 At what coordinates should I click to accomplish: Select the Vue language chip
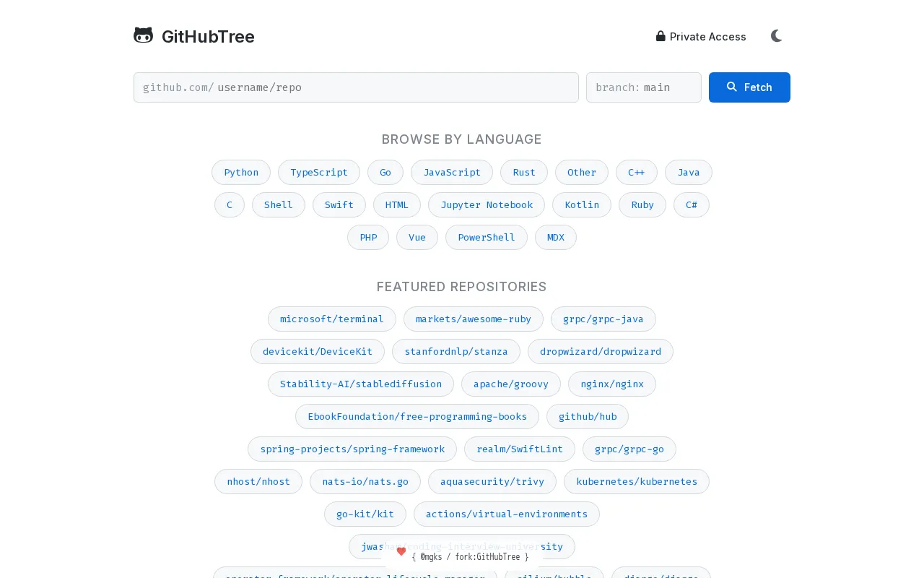[x=417, y=237]
